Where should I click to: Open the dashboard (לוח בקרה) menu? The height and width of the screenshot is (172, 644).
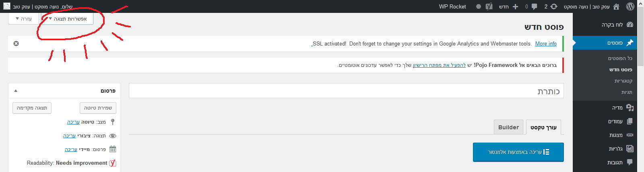click(612, 25)
